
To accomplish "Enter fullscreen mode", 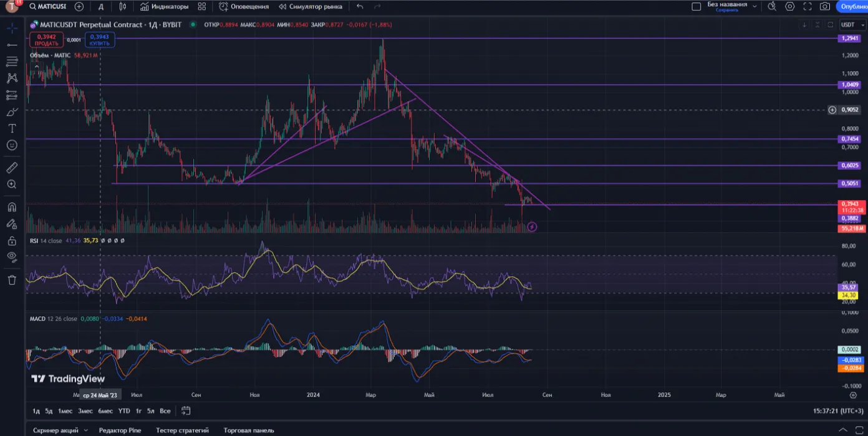I will [x=808, y=7].
